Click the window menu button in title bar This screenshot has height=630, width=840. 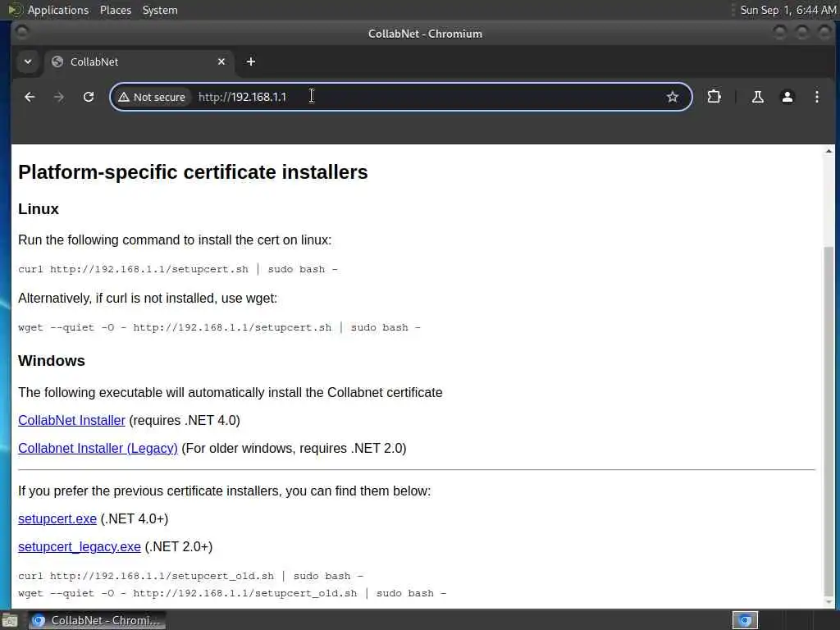pyautogui.click(x=21, y=33)
